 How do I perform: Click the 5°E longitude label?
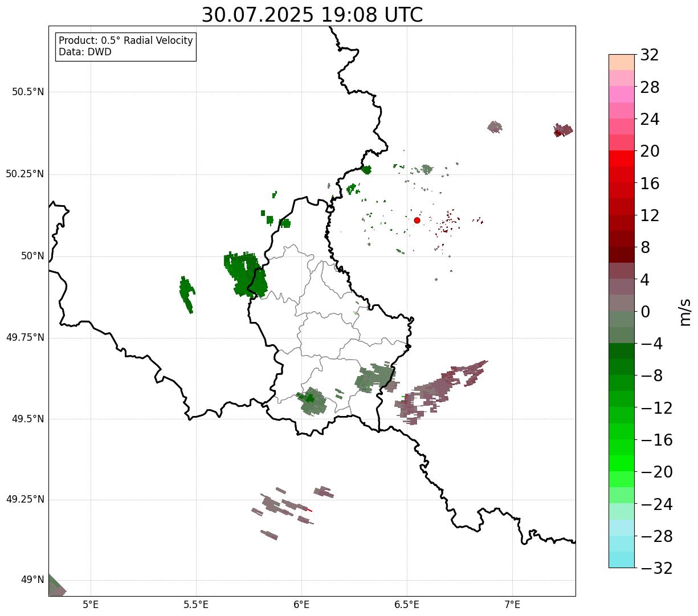click(x=91, y=605)
